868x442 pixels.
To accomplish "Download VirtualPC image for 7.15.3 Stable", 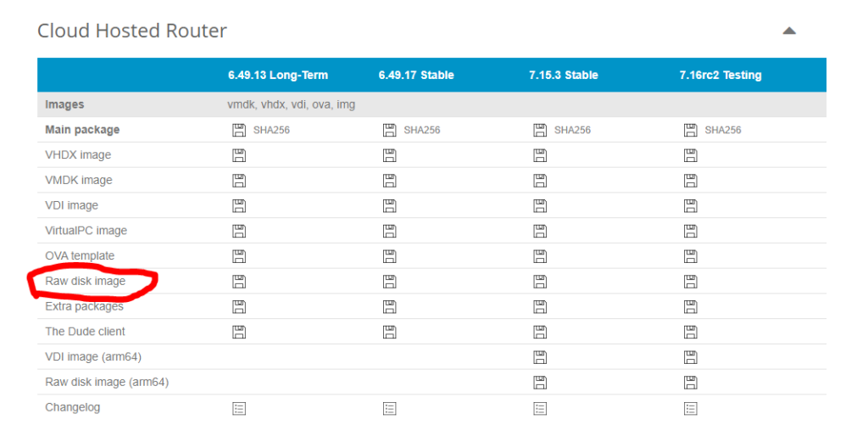I will click(540, 231).
